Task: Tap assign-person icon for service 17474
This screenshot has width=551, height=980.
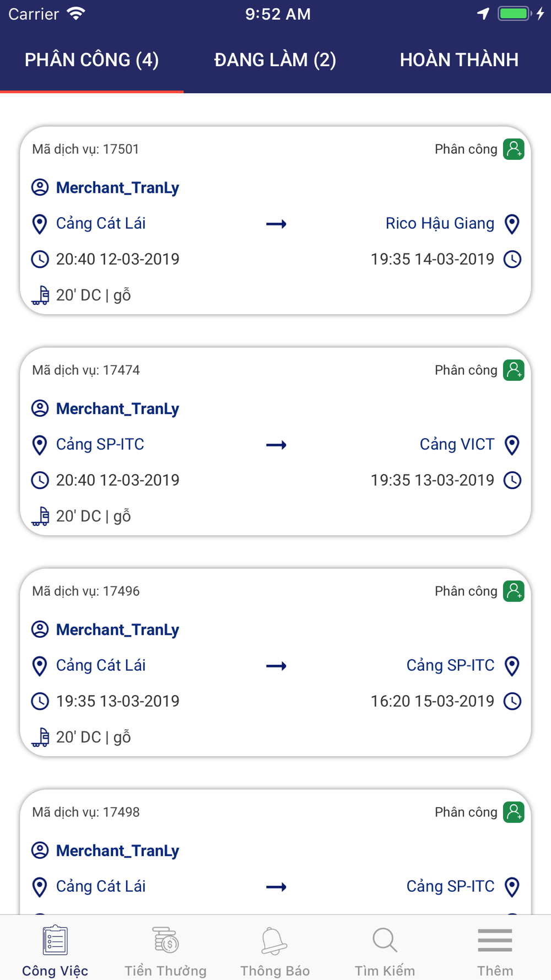Action: [x=513, y=370]
